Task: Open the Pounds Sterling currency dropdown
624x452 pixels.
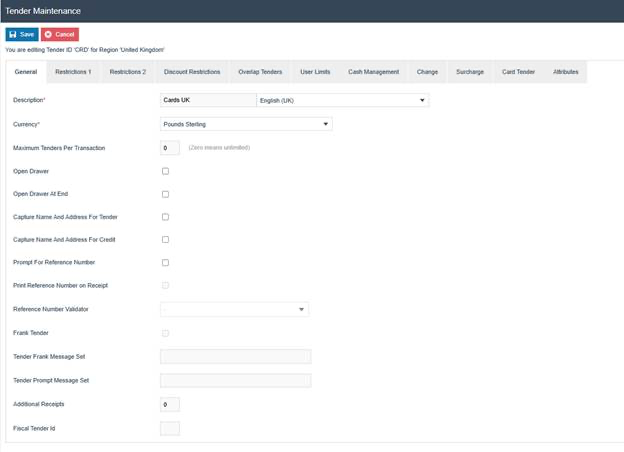Action: [246, 124]
